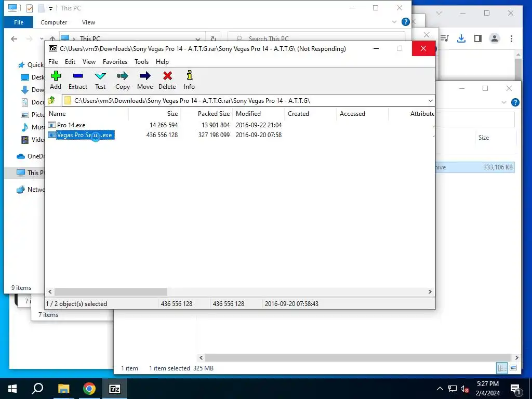The image size is (532, 399).
Task: Open the Favorites menu
Action: 115,62
